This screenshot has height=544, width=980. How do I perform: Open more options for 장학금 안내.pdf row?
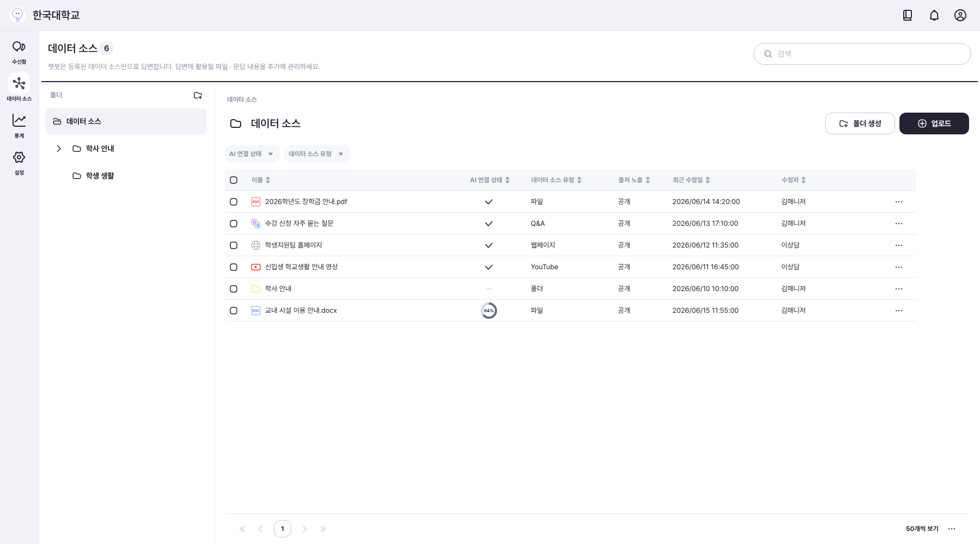899,202
